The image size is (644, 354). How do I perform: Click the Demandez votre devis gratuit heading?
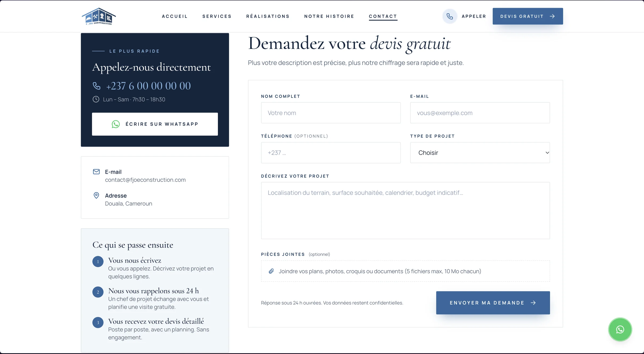click(x=349, y=43)
